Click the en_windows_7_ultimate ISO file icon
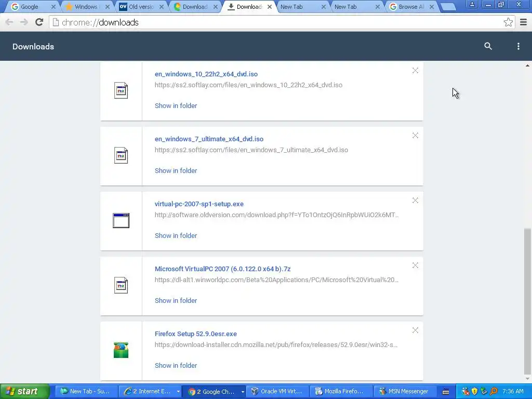The height and width of the screenshot is (399, 532). tap(121, 155)
